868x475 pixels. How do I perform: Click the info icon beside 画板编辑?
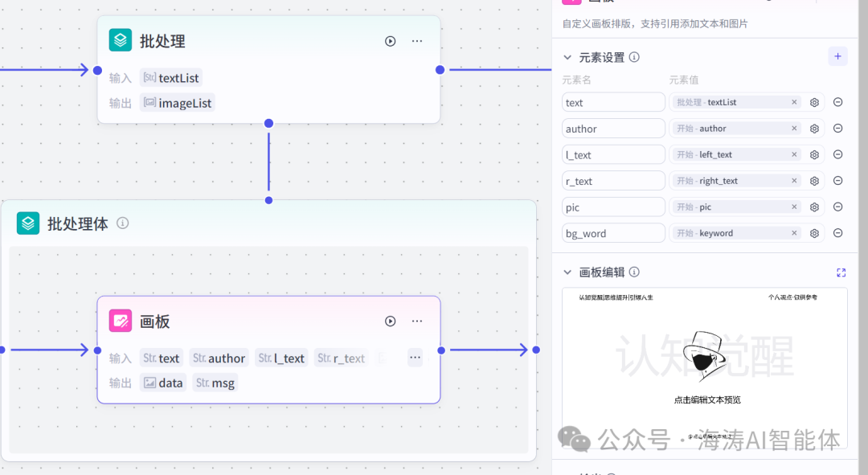(634, 272)
